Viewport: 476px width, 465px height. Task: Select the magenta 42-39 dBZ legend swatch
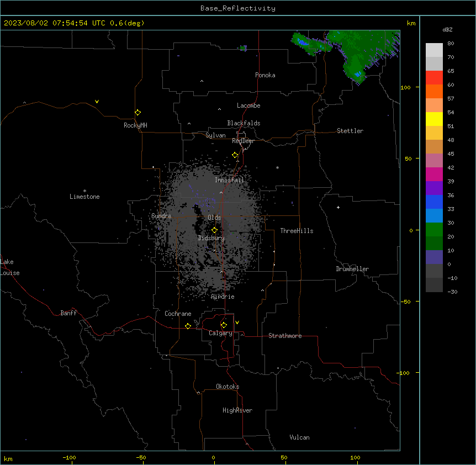click(434, 174)
